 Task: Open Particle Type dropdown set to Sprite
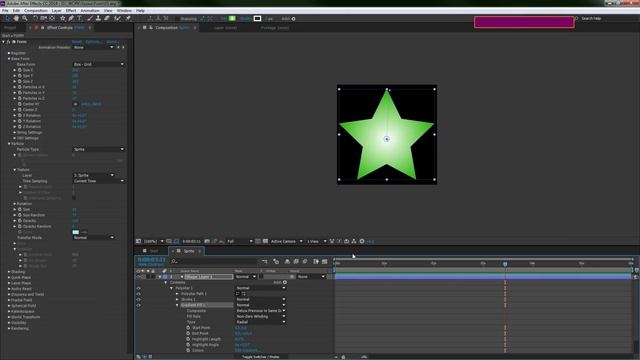point(98,149)
